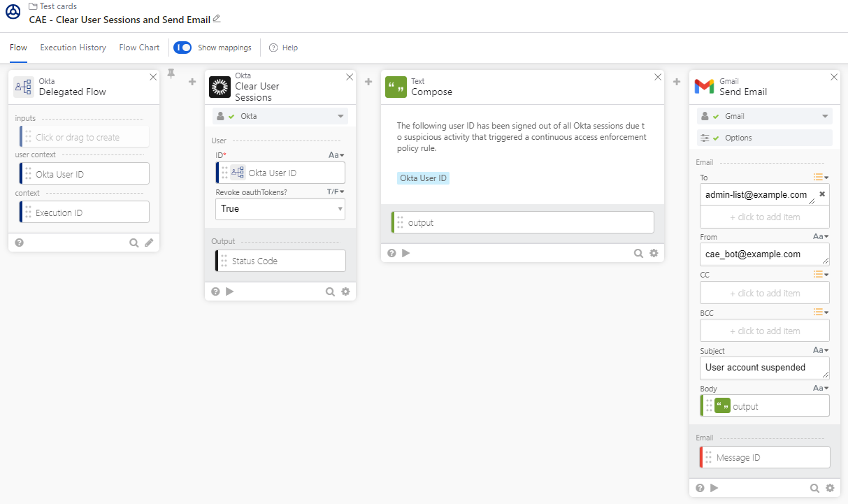
Task: Click plus icon before Gmail Send Email card
Action: [677, 82]
